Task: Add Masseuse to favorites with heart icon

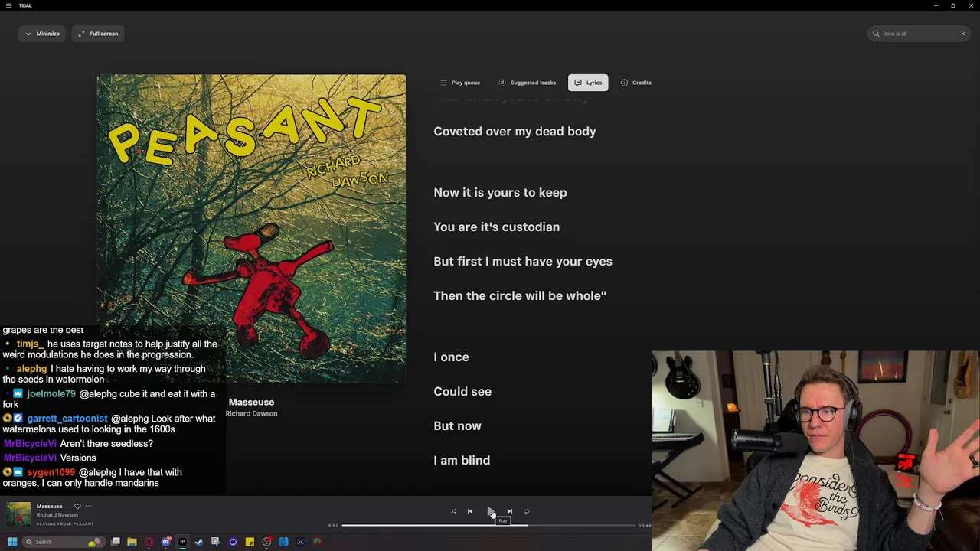Action: (77, 506)
